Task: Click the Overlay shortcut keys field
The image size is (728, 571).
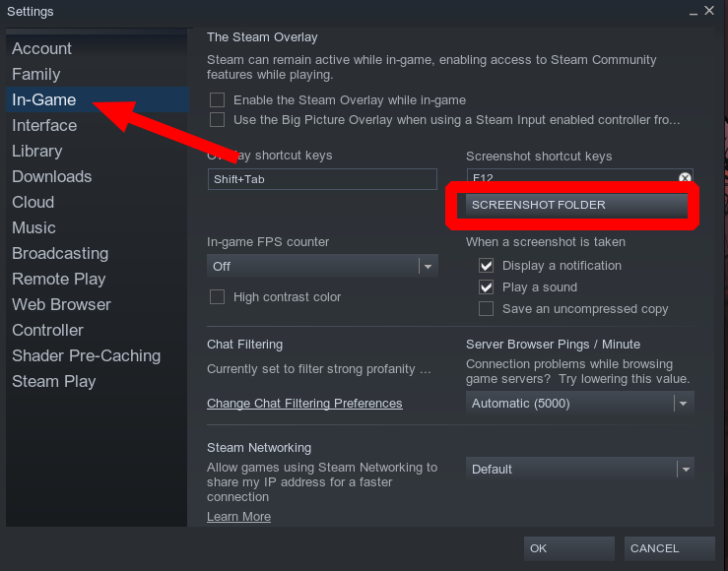Action: point(322,179)
